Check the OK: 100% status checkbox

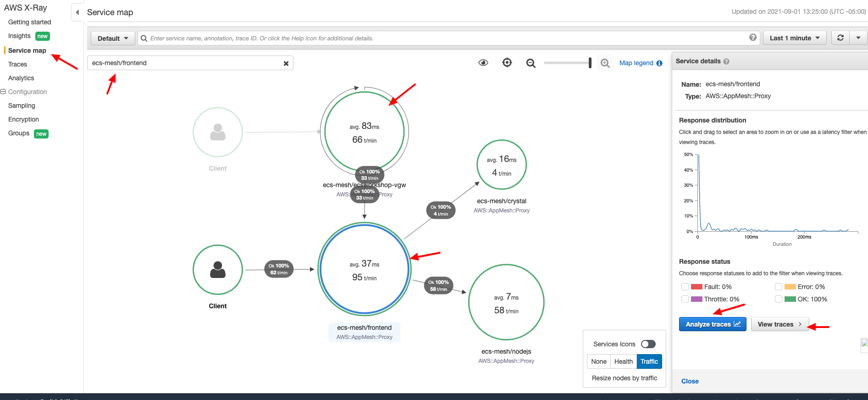779,299
